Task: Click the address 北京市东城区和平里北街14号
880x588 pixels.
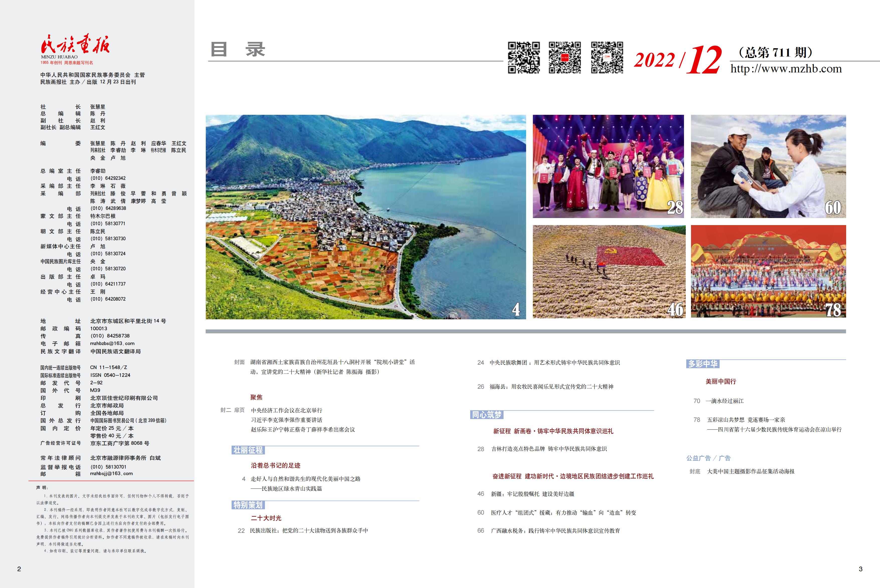Action: click(128, 321)
